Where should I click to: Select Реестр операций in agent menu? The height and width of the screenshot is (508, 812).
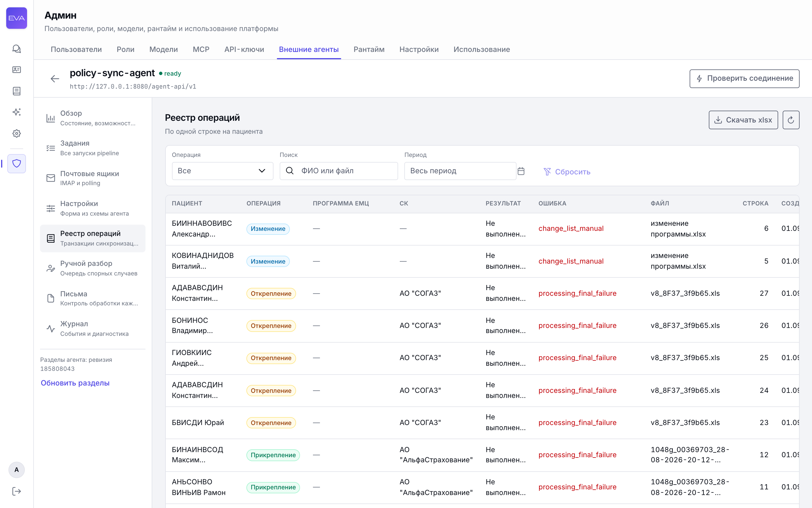pos(92,238)
